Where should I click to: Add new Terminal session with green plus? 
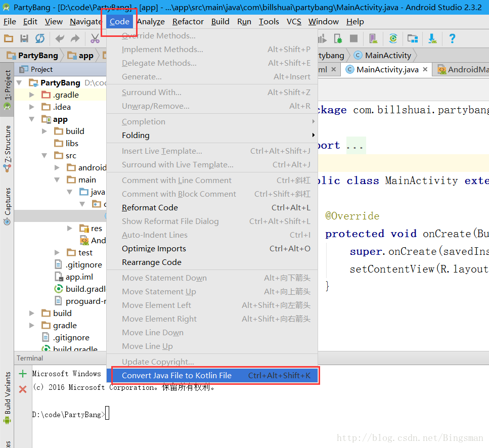[23, 374]
